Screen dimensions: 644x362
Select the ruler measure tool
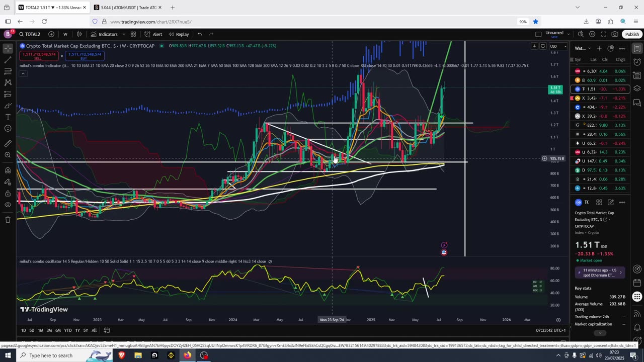click(x=8, y=144)
